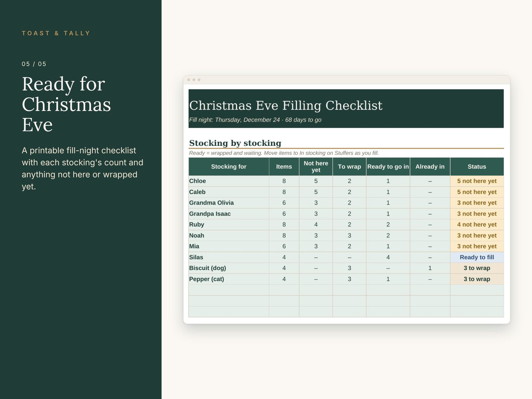
Task: Select the "Ready to fill" status cell
Action: (x=477, y=257)
